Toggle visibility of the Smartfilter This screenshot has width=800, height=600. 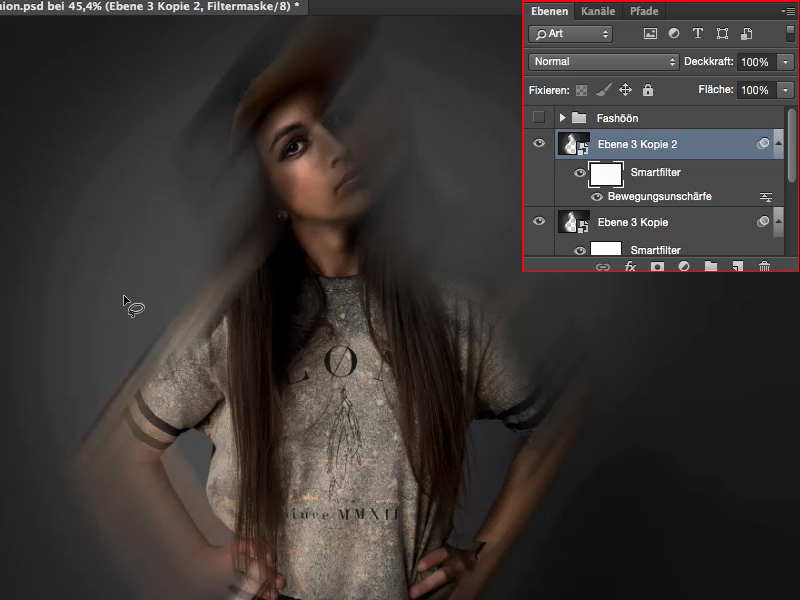579,172
